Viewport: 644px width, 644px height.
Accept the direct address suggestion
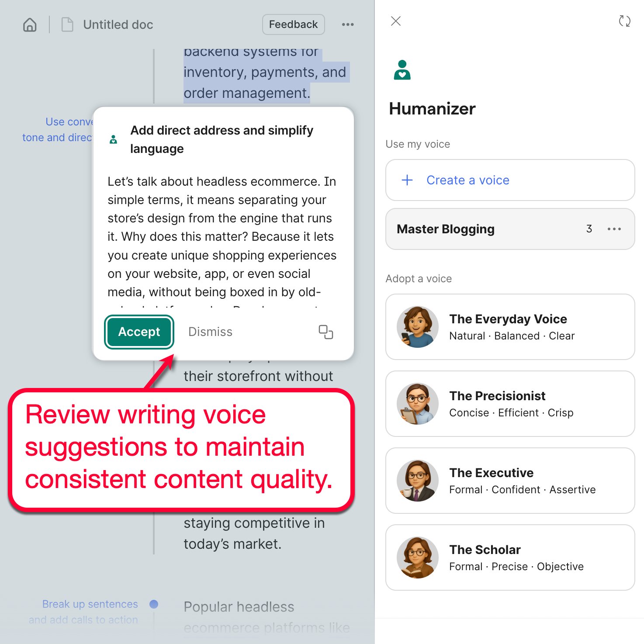(x=139, y=332)
